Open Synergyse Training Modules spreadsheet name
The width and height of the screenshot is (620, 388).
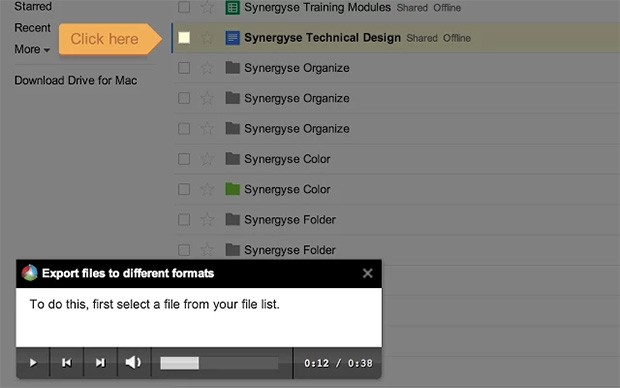click(317, 8)
